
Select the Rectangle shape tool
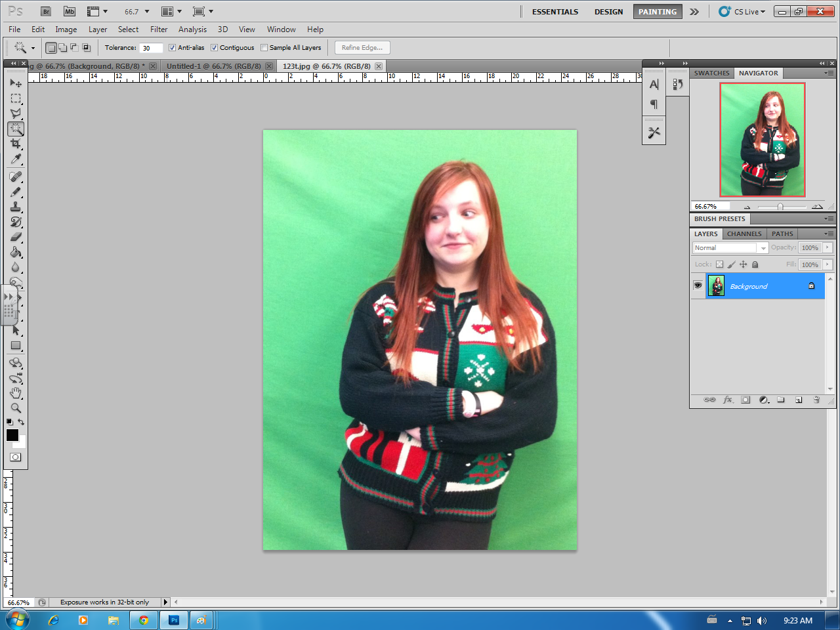click(16, 345)
